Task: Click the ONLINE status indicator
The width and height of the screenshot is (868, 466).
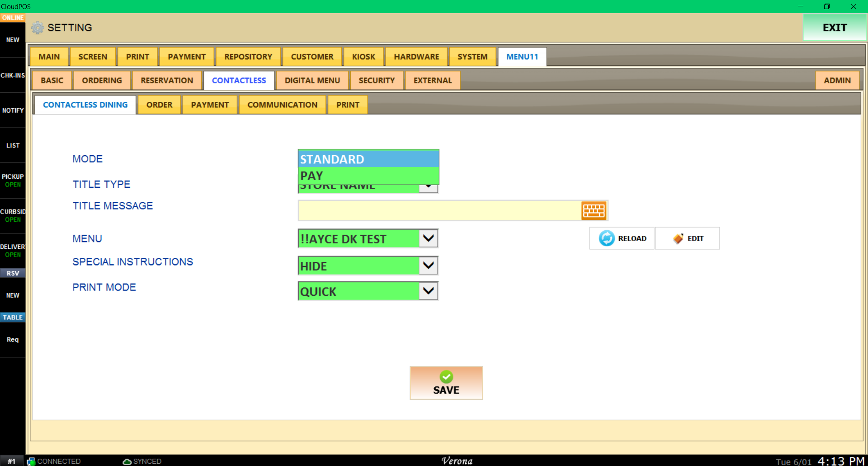Action: pyautogui.click(x=13, y=18)
